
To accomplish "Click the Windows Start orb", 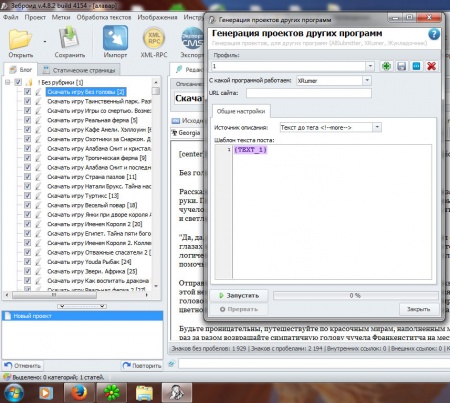I will (x=14, y=393).
